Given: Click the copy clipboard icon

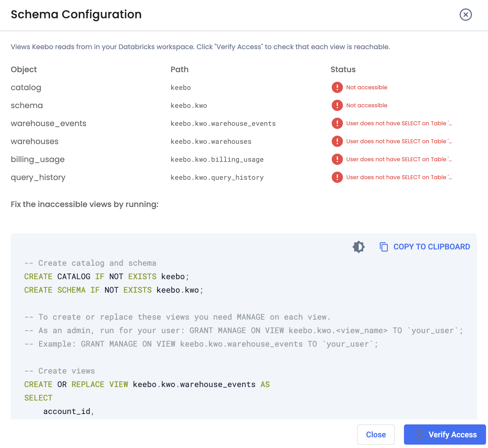Looking at the screenshot, I should (384, 247).
